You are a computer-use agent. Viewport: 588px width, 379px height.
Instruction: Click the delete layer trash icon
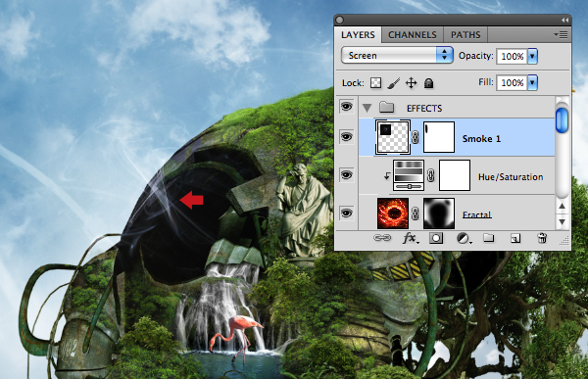pos(542,238)
